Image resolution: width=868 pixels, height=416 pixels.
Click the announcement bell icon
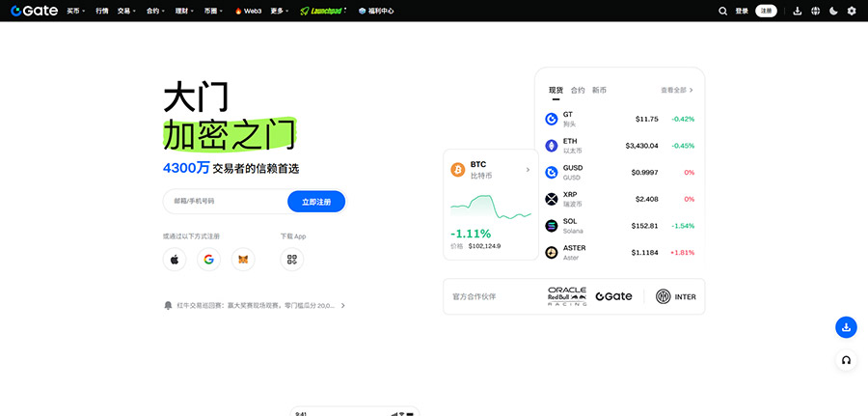[x=168, y=305]
